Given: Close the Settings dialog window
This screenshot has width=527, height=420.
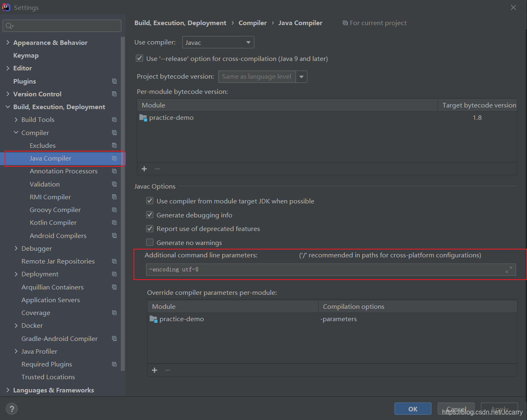Looking at the screenshot, I should pyautogui.click(x=513, y=7).
